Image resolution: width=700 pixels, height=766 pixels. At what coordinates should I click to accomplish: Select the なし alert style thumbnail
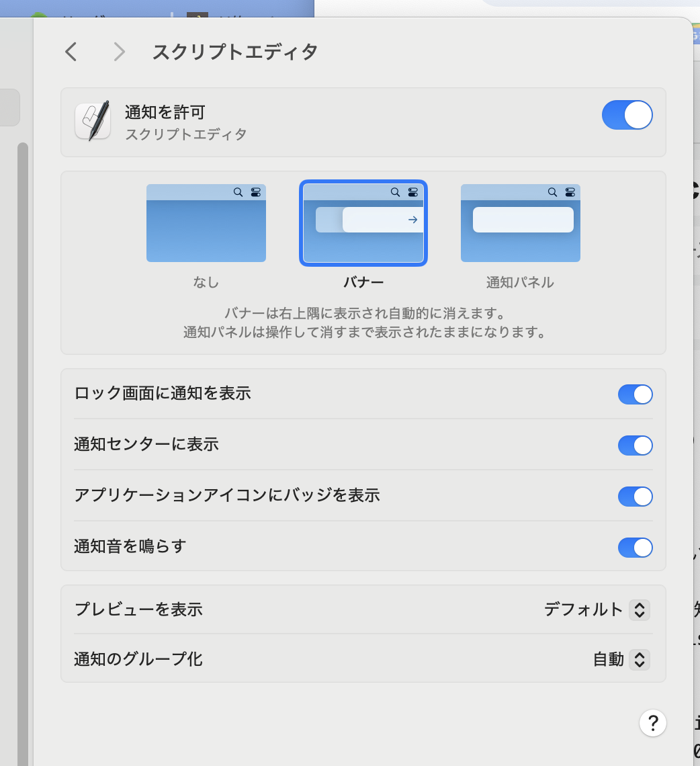pos(206,223)
